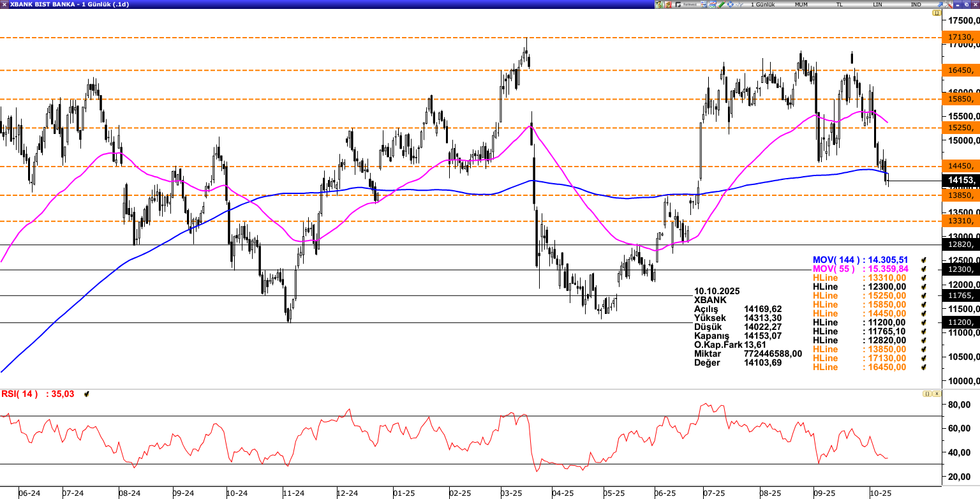Viewport: 980px width, 499px height.
Task: Toggle the RSI(14) indicator checkmark
Action: pos(87,394)
